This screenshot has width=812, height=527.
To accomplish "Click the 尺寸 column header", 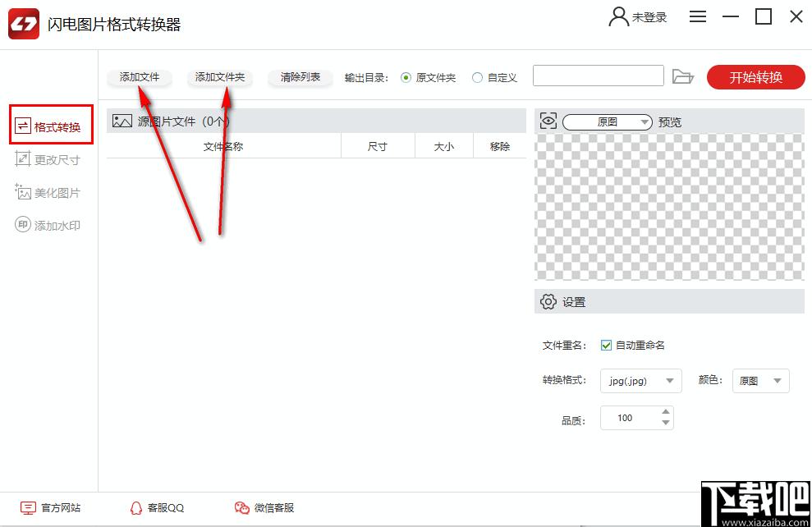I will pyautogui.click(x=378, y=146).
